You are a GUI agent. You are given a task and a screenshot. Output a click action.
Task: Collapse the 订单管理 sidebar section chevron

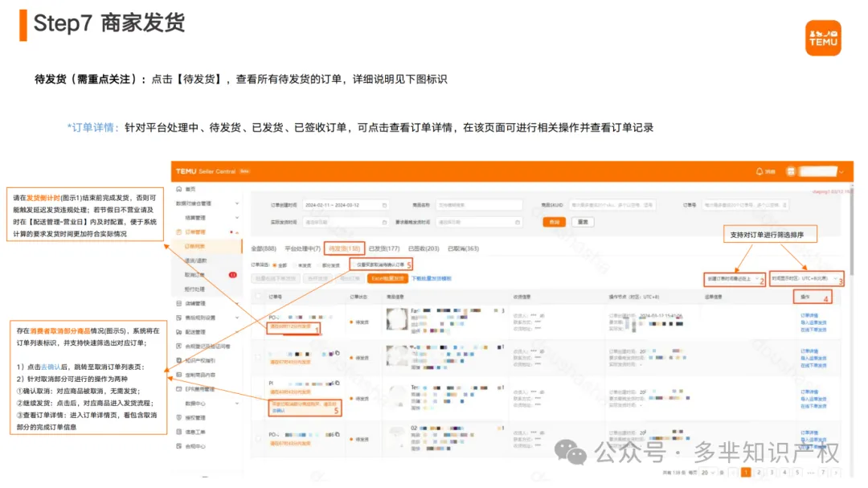coord(237,232)
